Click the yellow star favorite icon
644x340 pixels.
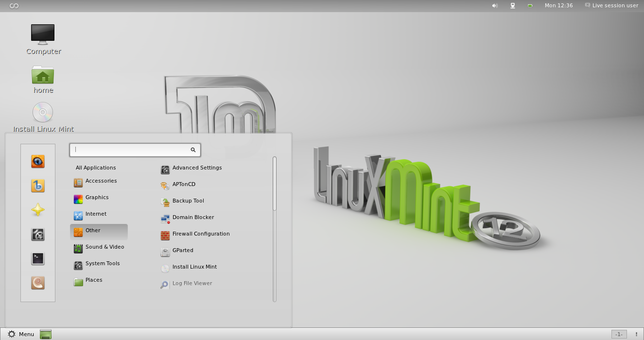(38, 210)
